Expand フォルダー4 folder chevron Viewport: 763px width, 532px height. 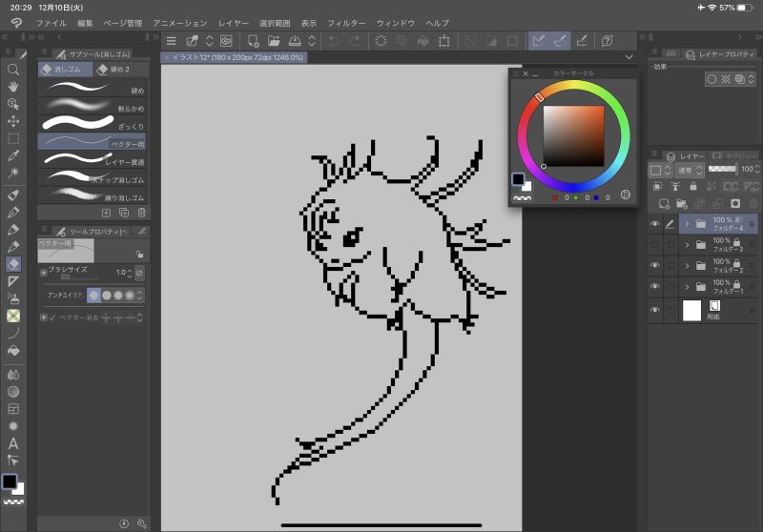[687, 224]
